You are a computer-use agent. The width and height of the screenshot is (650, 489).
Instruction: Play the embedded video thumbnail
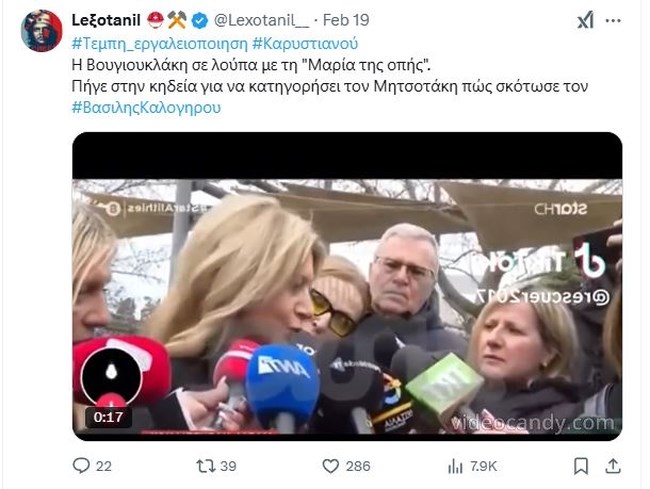coord(347,286)
